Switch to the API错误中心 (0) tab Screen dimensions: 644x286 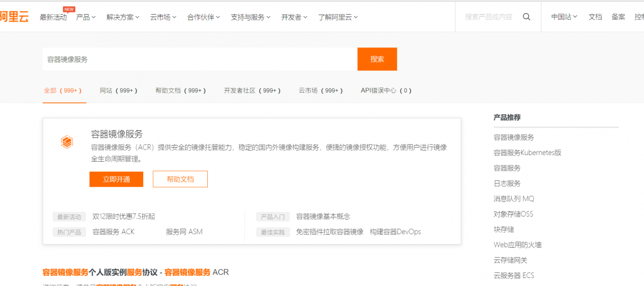point(386,91)
